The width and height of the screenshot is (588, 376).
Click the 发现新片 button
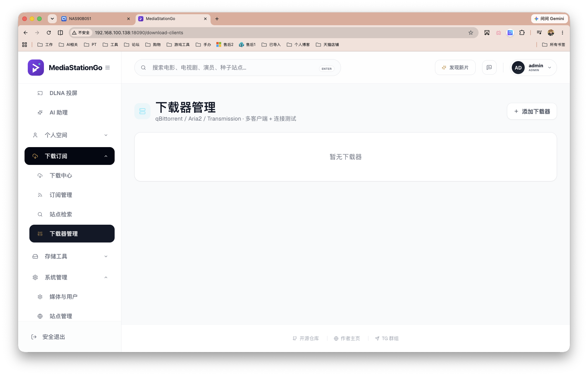[x=455, y=68]
